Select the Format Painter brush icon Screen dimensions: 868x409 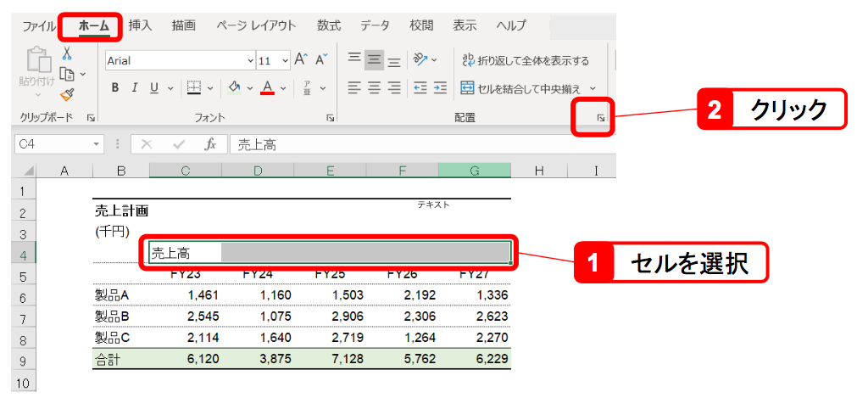67,94
